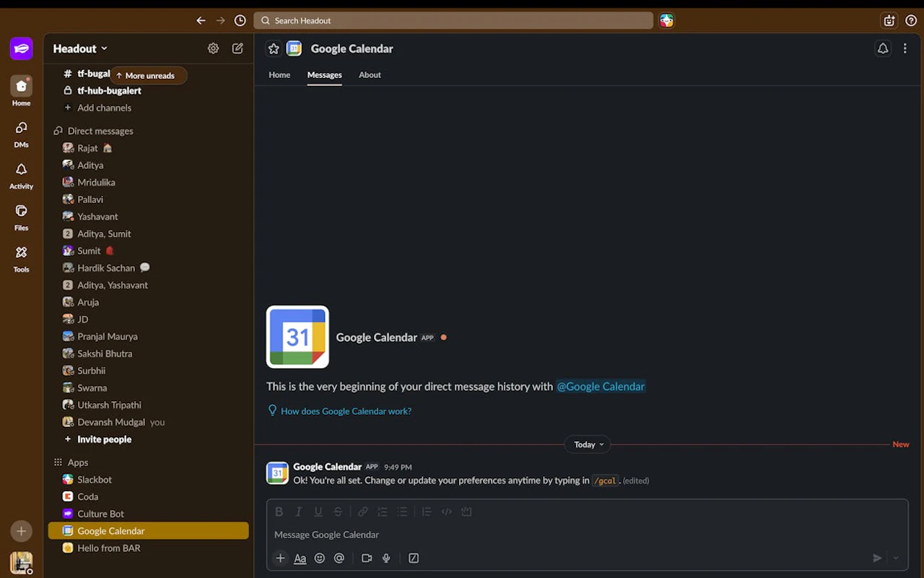Open the DM with Pallavi

click(148, 199)
